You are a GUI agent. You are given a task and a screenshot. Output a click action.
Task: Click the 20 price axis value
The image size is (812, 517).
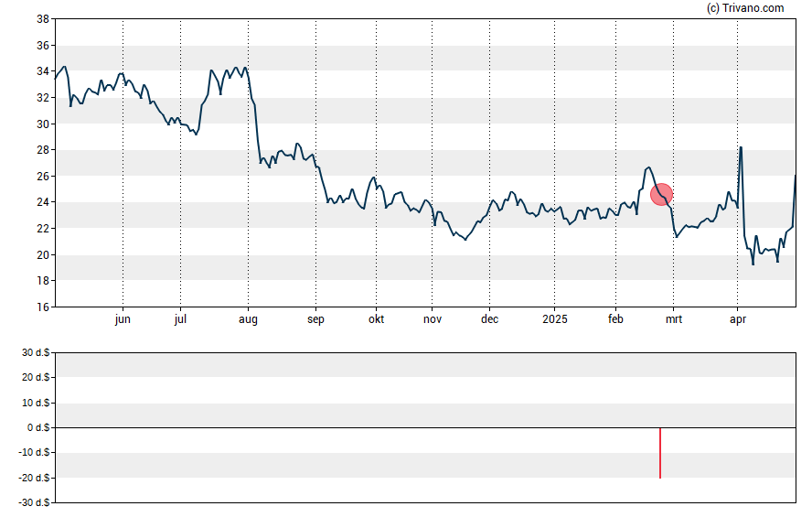[x=43, y=255]
